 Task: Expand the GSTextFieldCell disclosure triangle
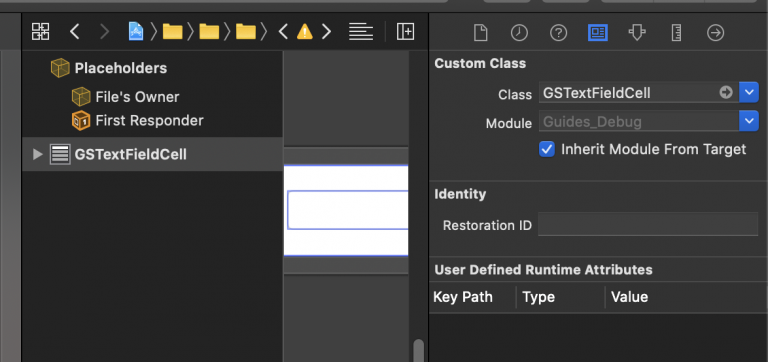[37, 155]
